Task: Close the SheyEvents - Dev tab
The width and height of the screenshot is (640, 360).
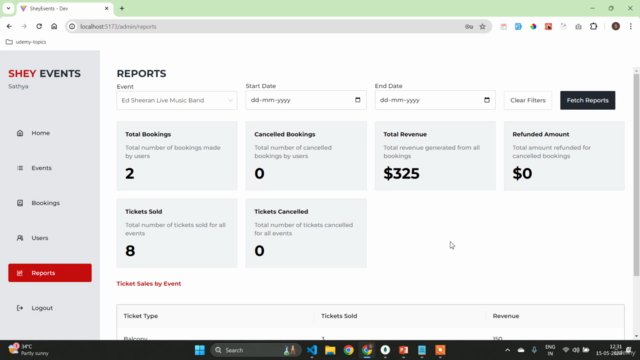Action: tap(107, 8)
